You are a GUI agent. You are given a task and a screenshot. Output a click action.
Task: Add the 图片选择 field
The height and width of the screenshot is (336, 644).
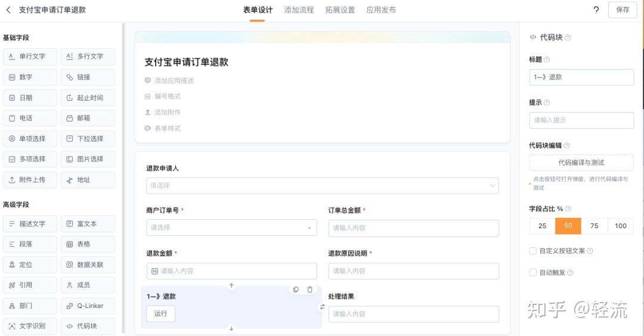click(88, 159)
